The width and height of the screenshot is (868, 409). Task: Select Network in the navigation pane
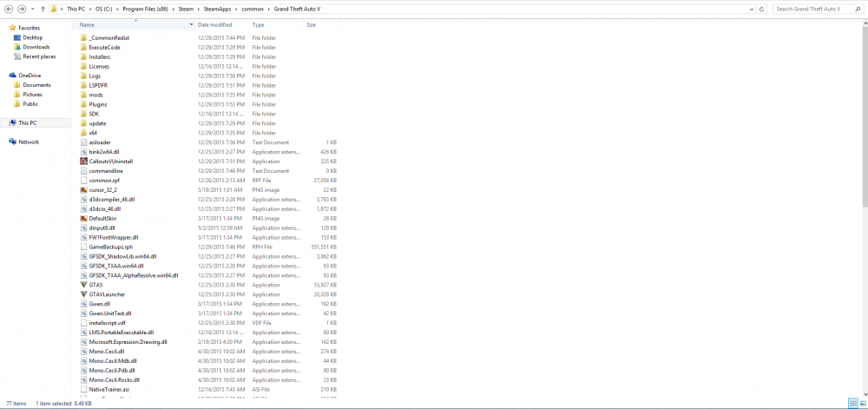coord(29,142)
